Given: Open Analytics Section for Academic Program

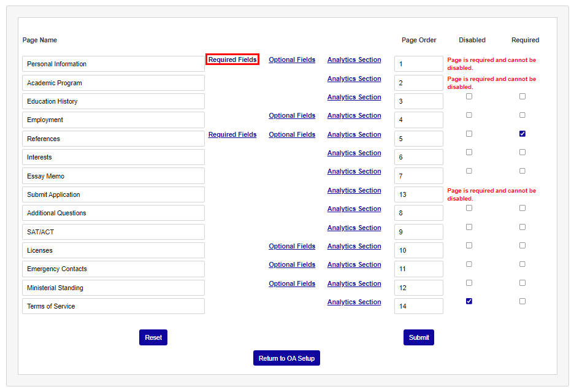Looking at the screenshot, I should 354,79.
